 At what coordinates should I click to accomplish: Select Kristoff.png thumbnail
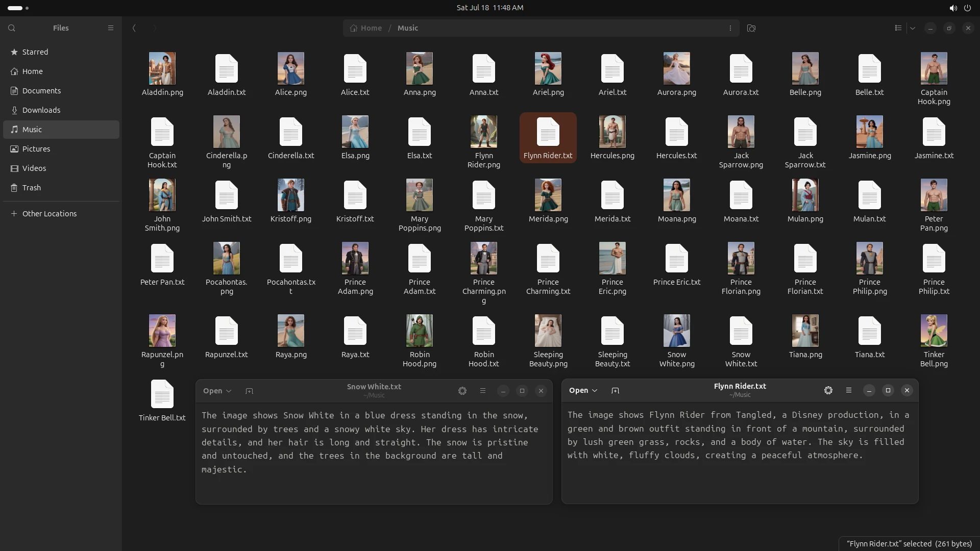click(291, 195)
